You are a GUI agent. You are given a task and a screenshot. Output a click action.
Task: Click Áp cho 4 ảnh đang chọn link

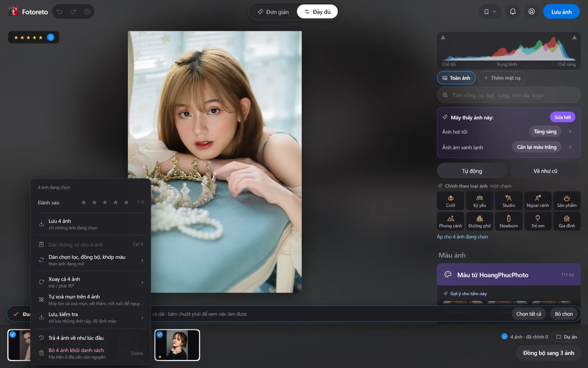462,237
